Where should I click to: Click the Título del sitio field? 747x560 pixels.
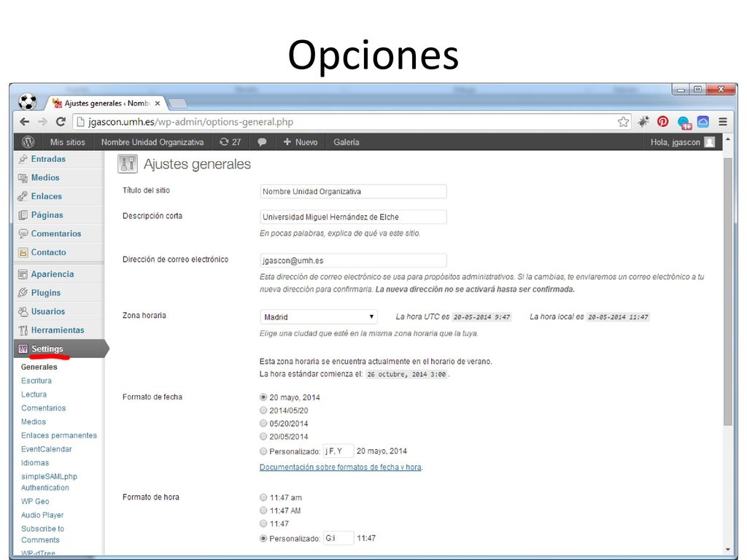point(353,192)
